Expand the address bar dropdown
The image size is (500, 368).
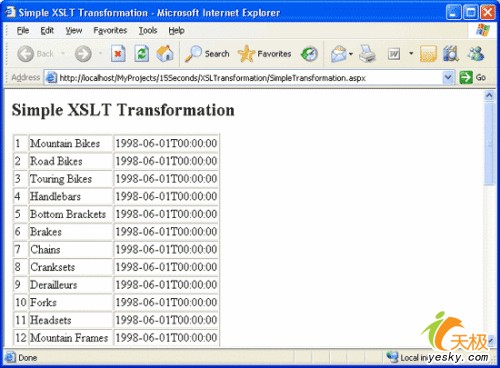tap(448, 78)
